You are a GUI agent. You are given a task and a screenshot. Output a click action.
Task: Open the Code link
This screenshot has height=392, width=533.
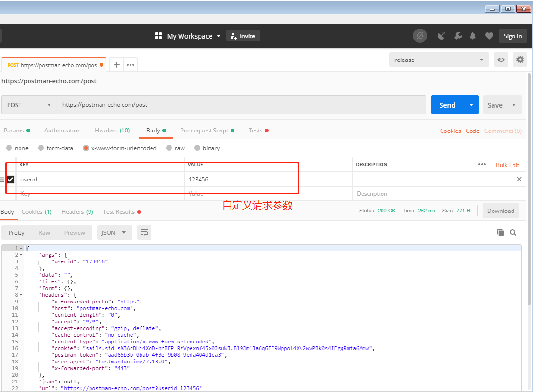point(472,131)
